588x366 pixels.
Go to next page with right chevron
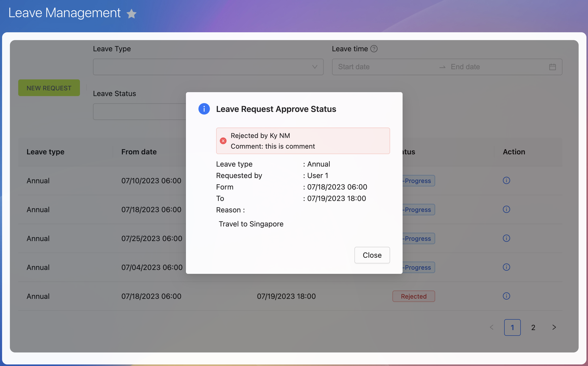554,327
